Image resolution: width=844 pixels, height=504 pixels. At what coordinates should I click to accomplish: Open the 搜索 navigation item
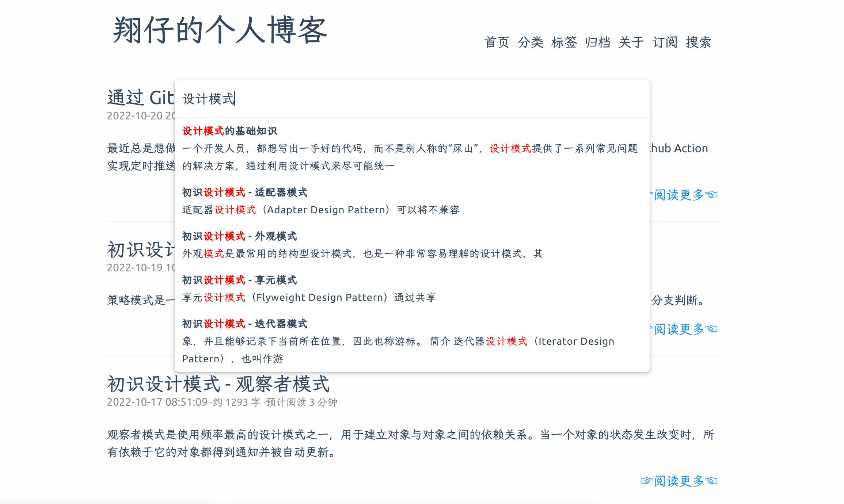point(698,42)
